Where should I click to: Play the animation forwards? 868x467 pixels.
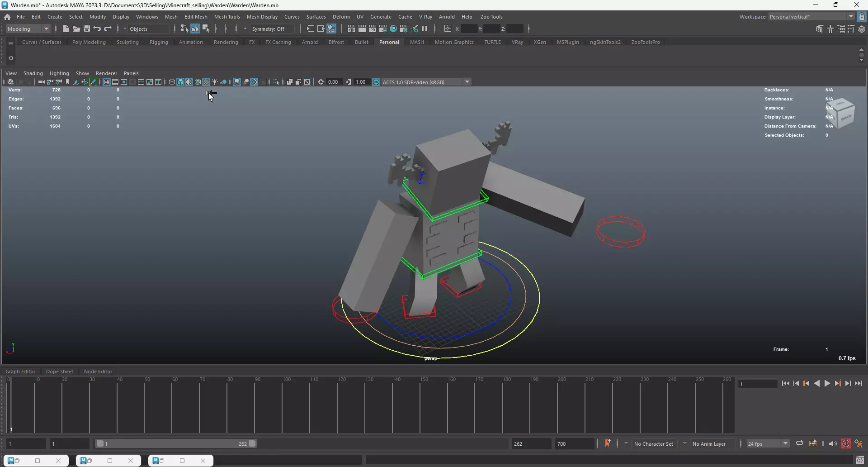click(x=827, y=383)
